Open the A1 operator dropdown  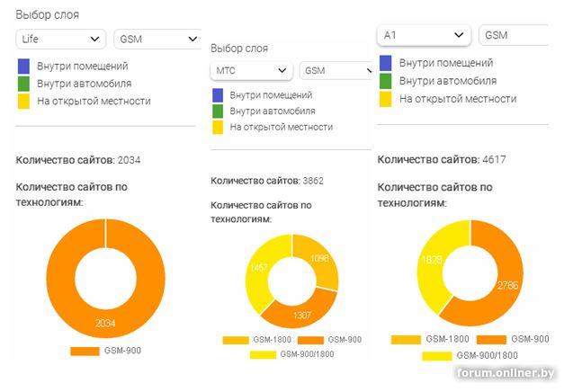pos(424,35)
